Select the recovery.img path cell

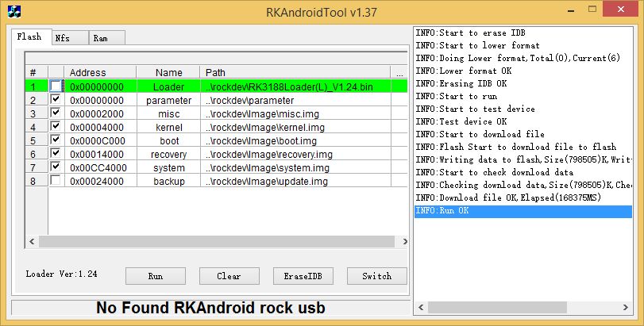tap(295, 154)
